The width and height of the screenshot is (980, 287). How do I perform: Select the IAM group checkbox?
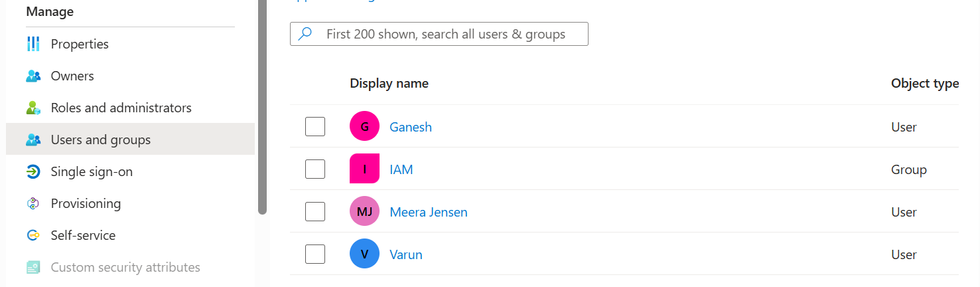315,169
